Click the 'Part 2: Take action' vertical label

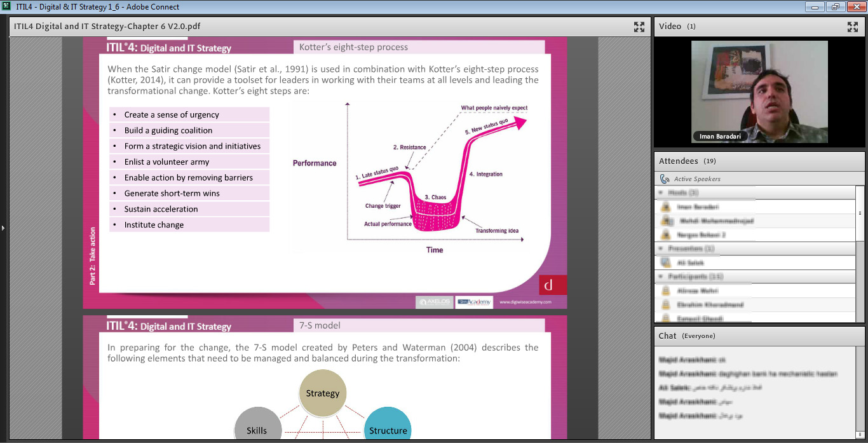click(x=92, y=256)
